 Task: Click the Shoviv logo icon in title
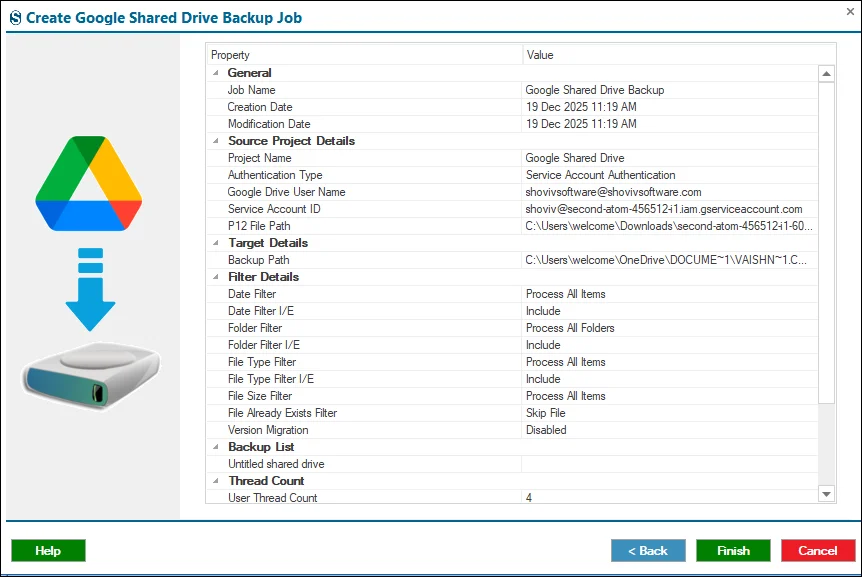coord(15,18)
